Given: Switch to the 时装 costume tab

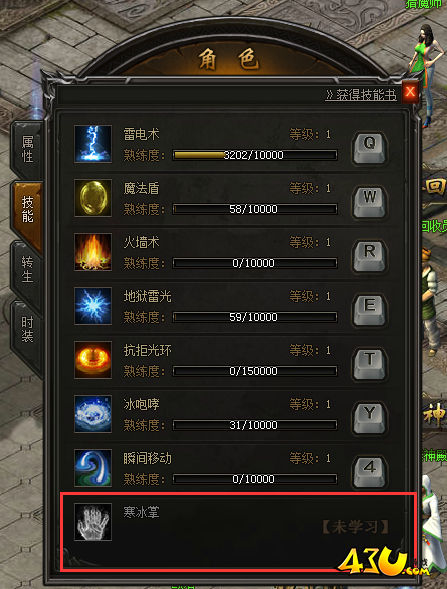Looking at the screenshot, I should pos(27,329).
